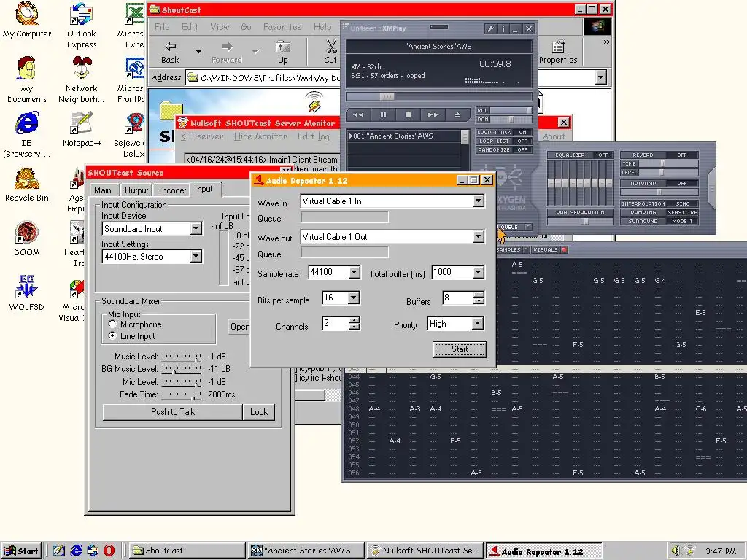Click Start button in Audio Repeater

[460, 349]
